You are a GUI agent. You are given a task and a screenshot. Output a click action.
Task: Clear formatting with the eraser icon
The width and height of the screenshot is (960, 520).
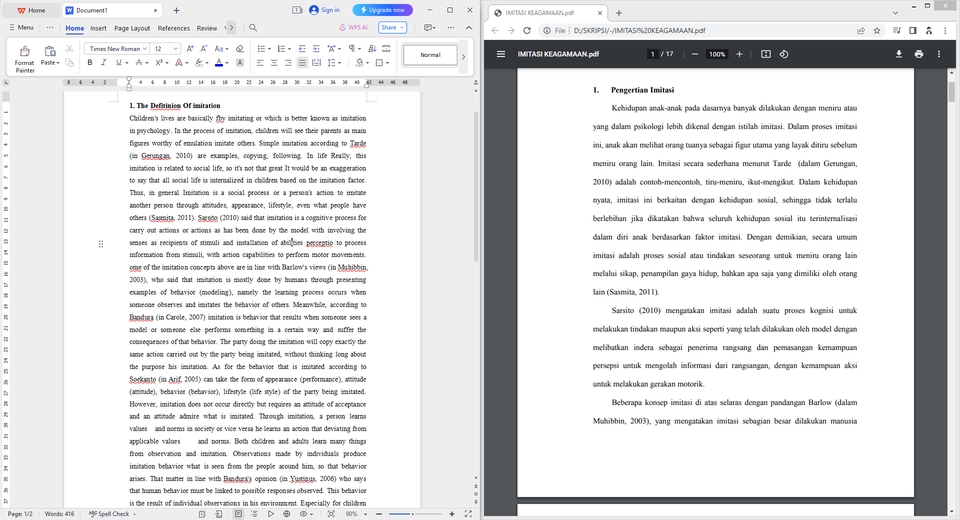[x=240, y=48]
